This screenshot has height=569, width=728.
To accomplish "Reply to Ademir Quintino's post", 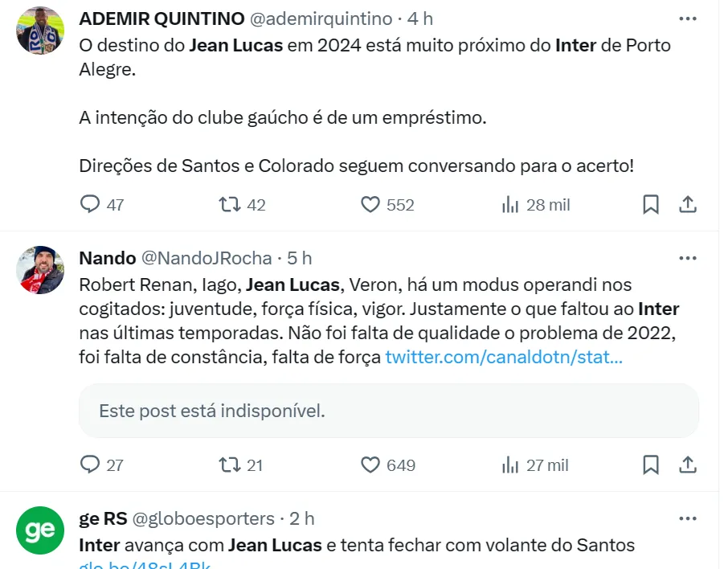I will (90, 205).
